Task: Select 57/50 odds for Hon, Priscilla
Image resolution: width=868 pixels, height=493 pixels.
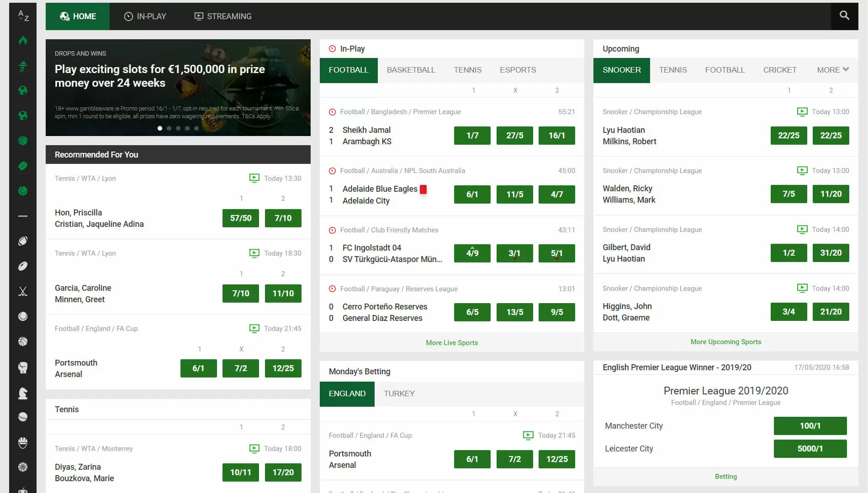Action: (240, 218)
